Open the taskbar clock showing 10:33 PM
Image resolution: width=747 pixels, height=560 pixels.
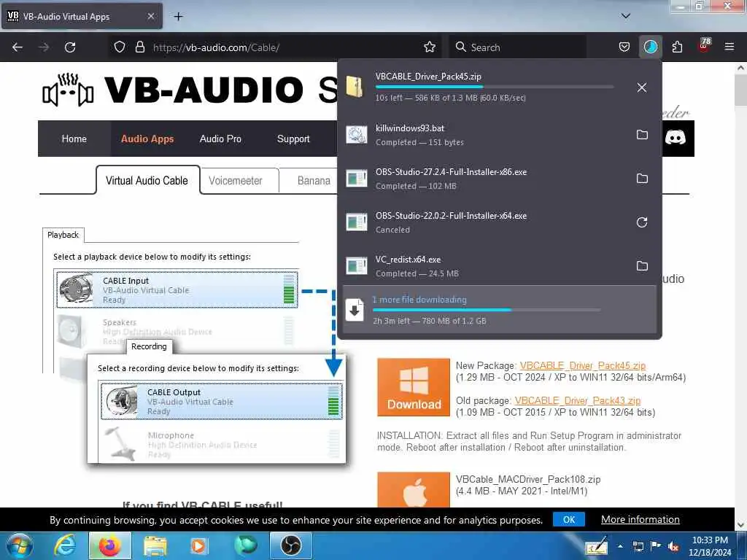click(x=710, y=546)
